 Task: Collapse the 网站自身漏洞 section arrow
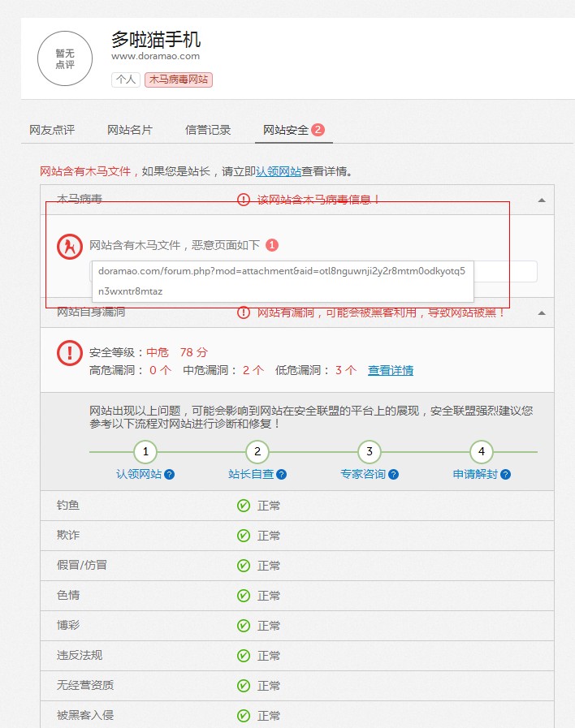(x=542, y=313)
